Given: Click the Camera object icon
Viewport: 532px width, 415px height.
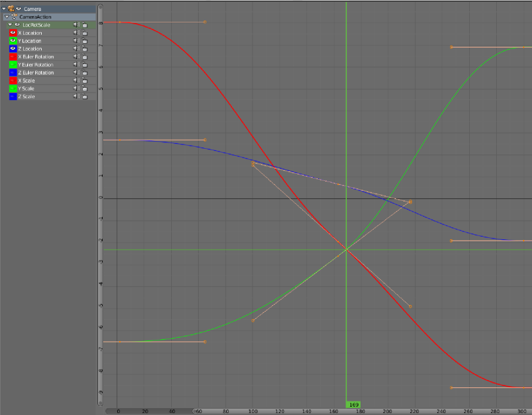Looking at the screenshot, I should coord(12,8).
